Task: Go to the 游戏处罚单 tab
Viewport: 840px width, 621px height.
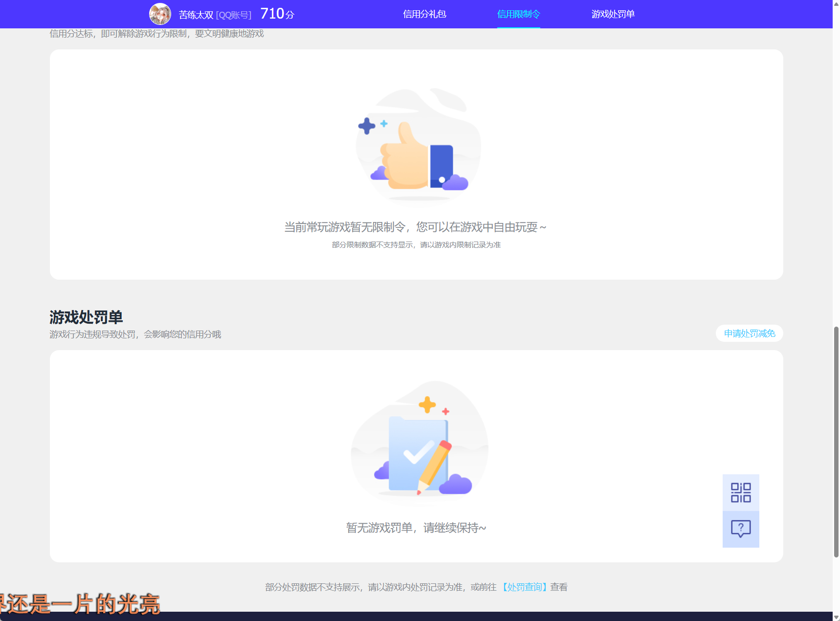Action: [613, 14]
